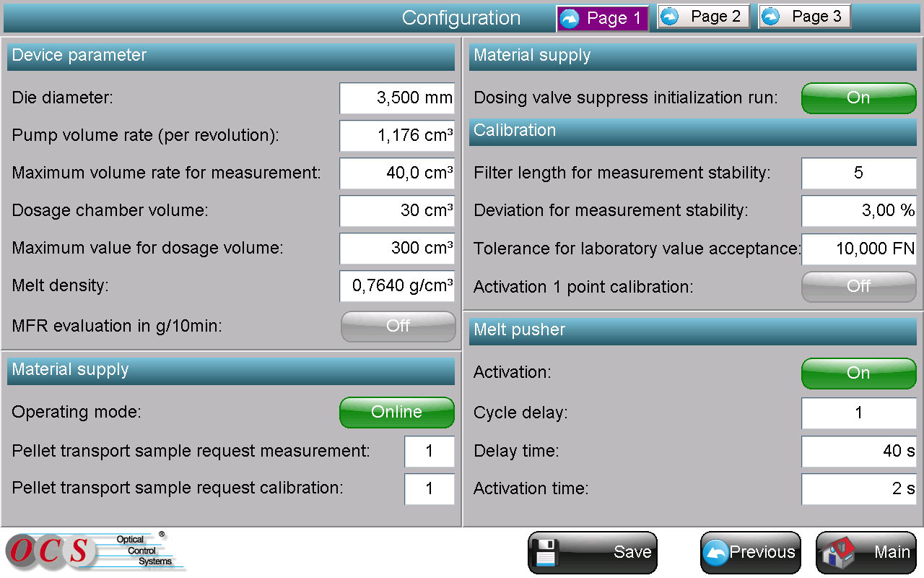Edit the Die diameter value field

point(397,98)
